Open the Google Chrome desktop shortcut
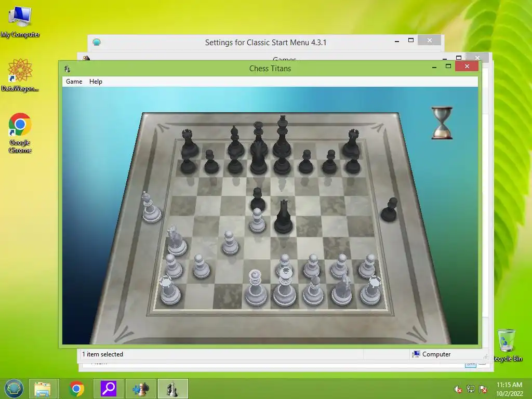The width and height of the screenshot is (532, 399). click(20, 133)
